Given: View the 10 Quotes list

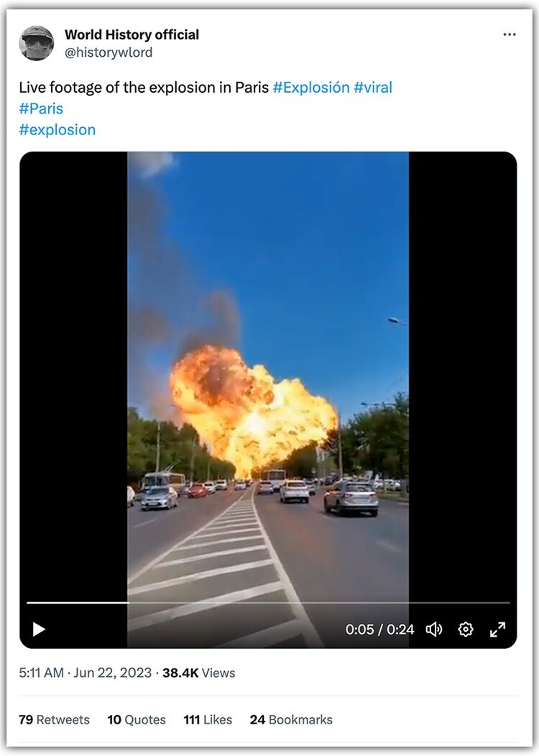Looking at the screenshot, I should point(137,719).
